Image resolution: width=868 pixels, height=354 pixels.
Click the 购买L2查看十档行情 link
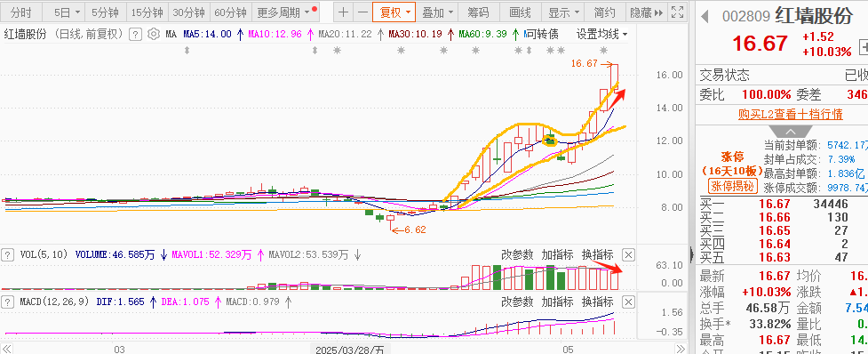pyautogui.click(x=790, y=115)
